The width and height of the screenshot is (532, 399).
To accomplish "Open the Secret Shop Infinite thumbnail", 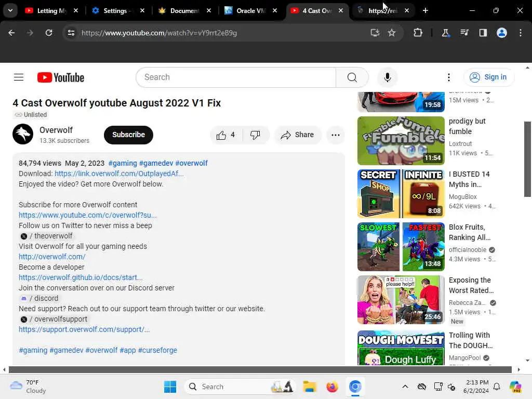I will [401, 194].
